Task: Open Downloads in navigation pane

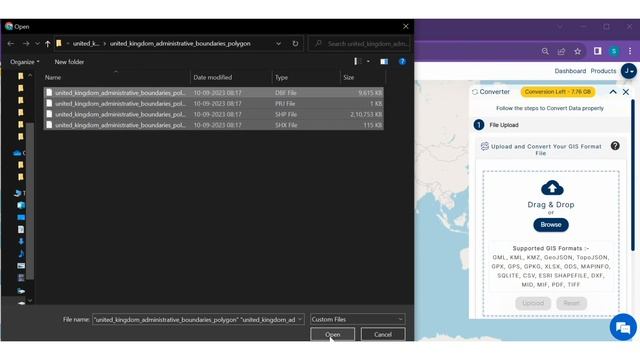Action: (x=21, y=242)
